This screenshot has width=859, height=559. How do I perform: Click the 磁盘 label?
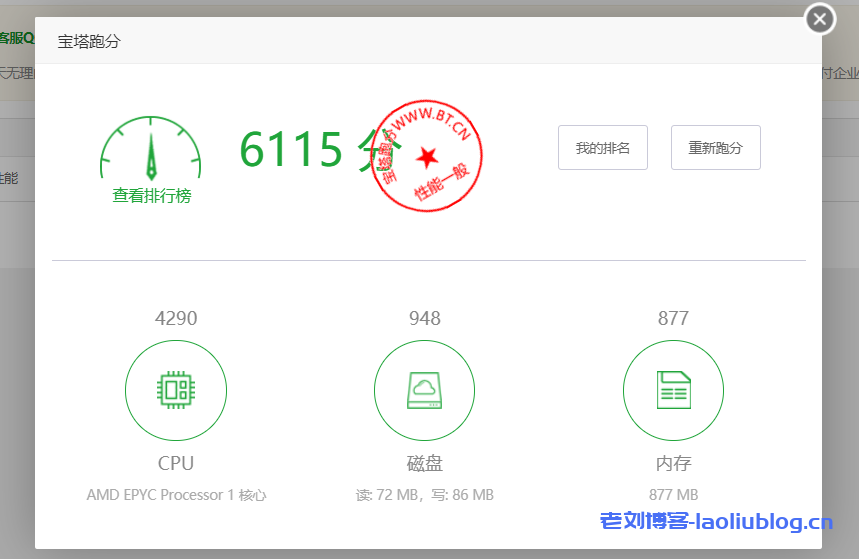(425, 463)
